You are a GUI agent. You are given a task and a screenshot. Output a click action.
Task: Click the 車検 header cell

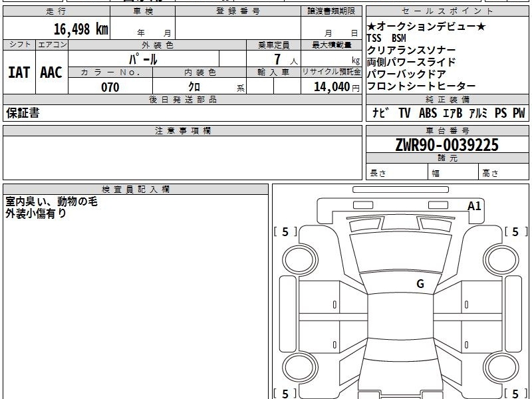point(142,11)
